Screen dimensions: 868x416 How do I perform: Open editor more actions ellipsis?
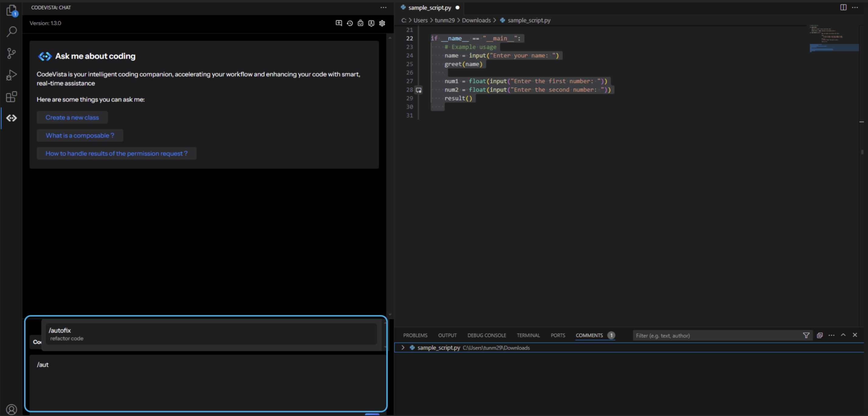855,7
